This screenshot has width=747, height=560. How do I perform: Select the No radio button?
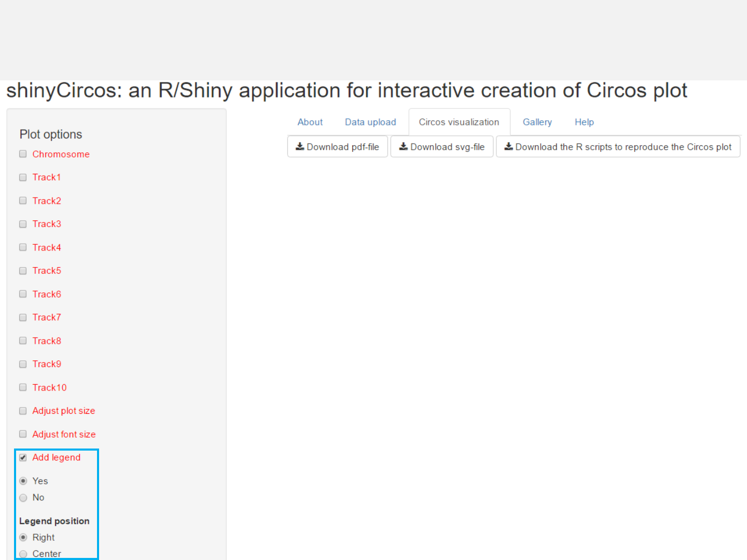(x=23, y=498)
